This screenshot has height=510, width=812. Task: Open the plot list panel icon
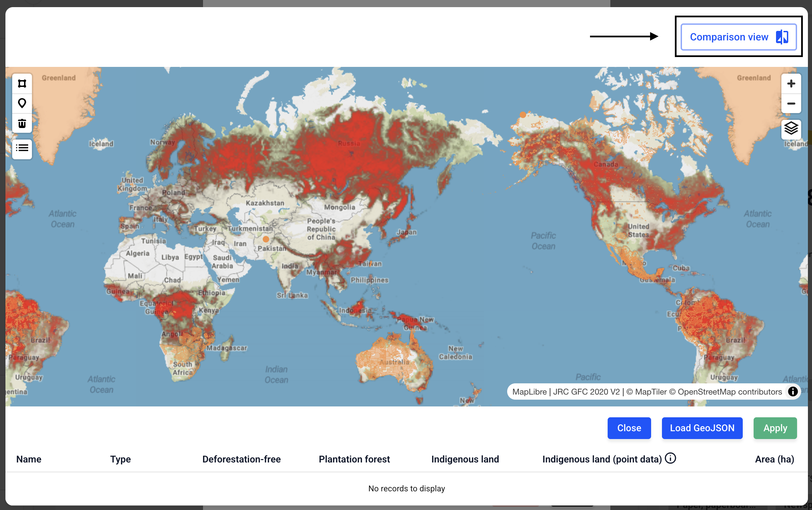click(x=22, y=148)
